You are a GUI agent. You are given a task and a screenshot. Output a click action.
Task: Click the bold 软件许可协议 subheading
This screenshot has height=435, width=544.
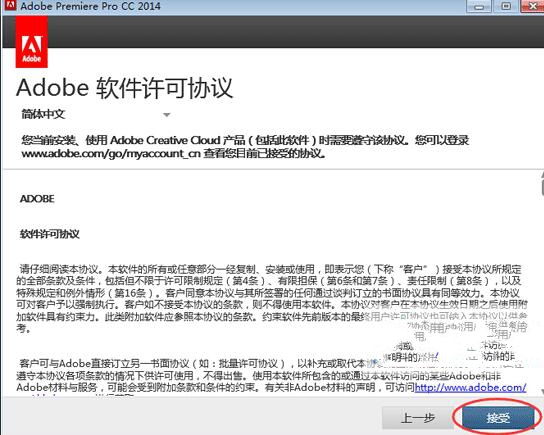[50, 234]
